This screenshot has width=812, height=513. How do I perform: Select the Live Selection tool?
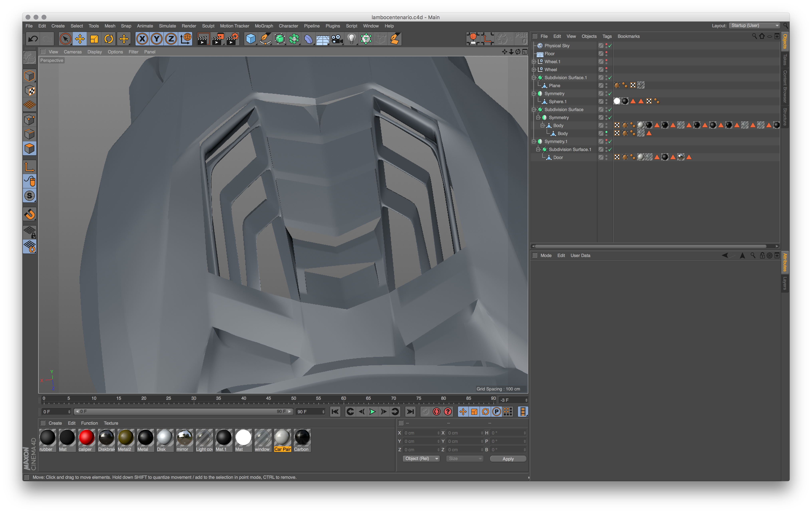coord(65,39)
